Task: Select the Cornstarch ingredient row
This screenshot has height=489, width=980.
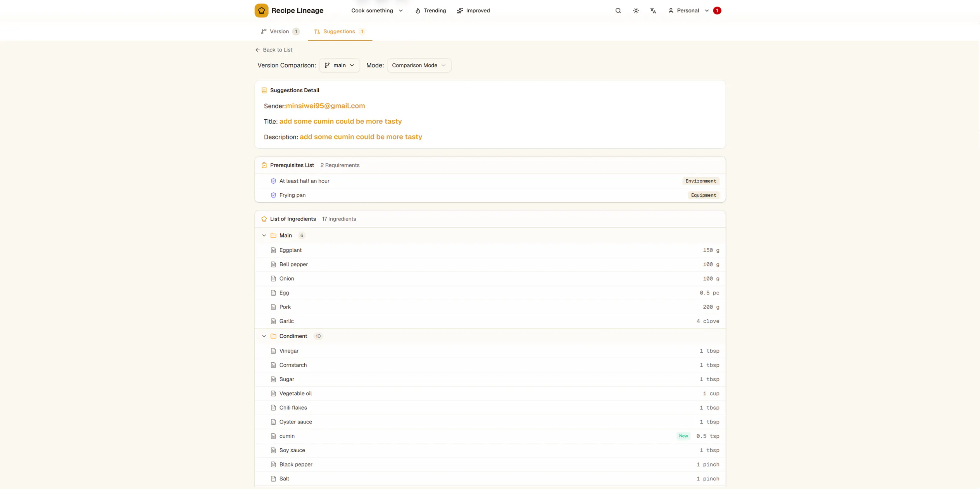Action: 490,365
